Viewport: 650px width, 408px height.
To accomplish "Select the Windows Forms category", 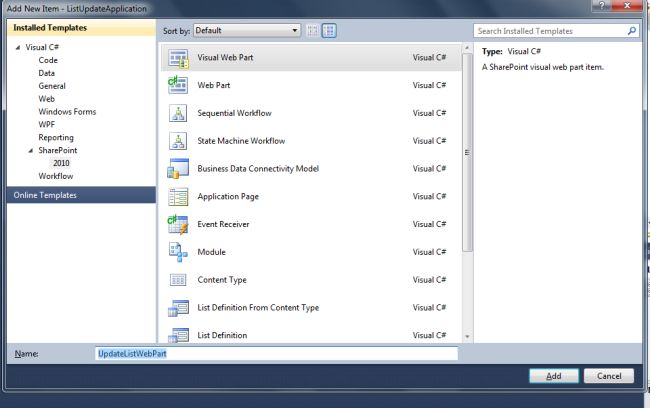I will (65, 112).
